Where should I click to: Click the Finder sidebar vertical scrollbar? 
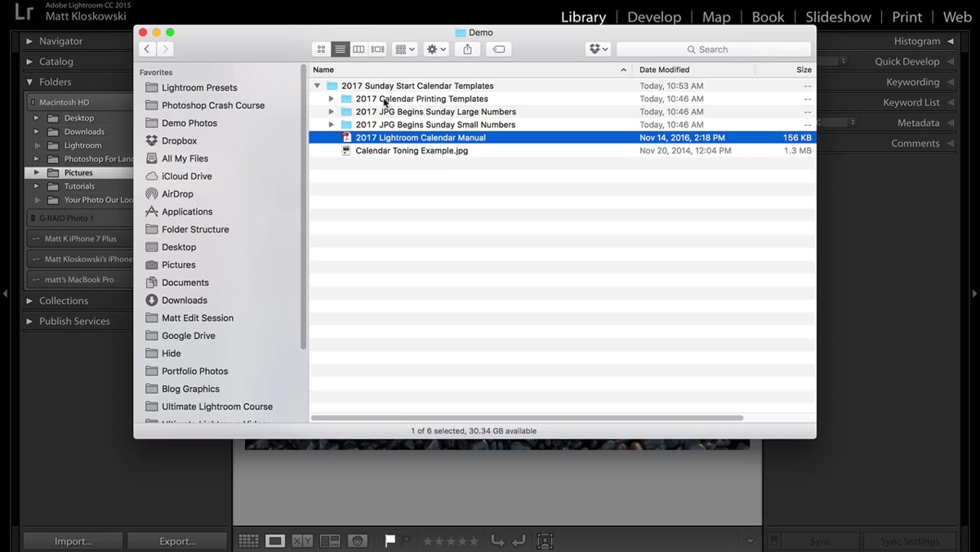click(304, 207)
